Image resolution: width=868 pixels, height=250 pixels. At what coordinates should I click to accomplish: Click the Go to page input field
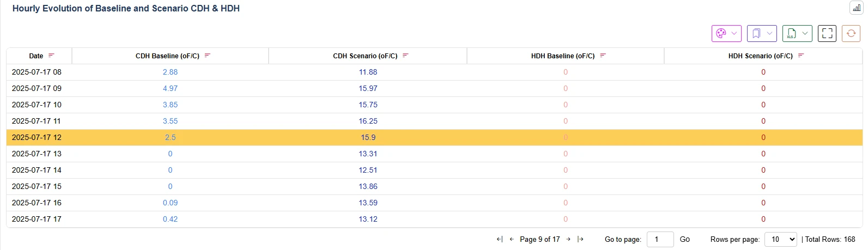pos(660,239)
